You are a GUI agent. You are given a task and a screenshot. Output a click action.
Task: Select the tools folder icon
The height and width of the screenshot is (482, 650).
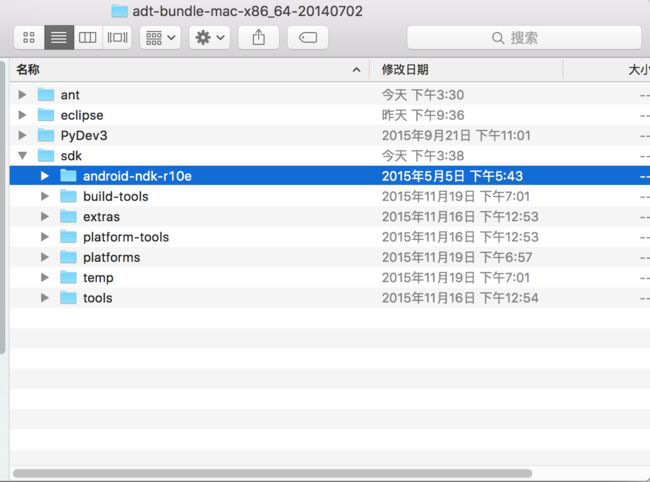pos(68,298)
